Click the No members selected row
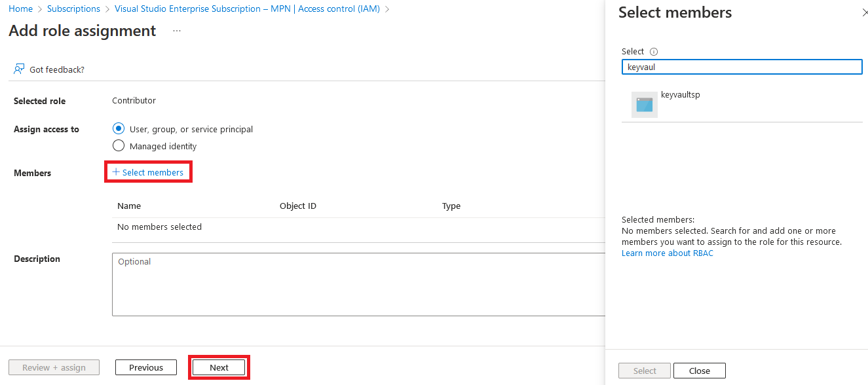The width and height of the screenshot is (868, 385). (x=359, y=227)
